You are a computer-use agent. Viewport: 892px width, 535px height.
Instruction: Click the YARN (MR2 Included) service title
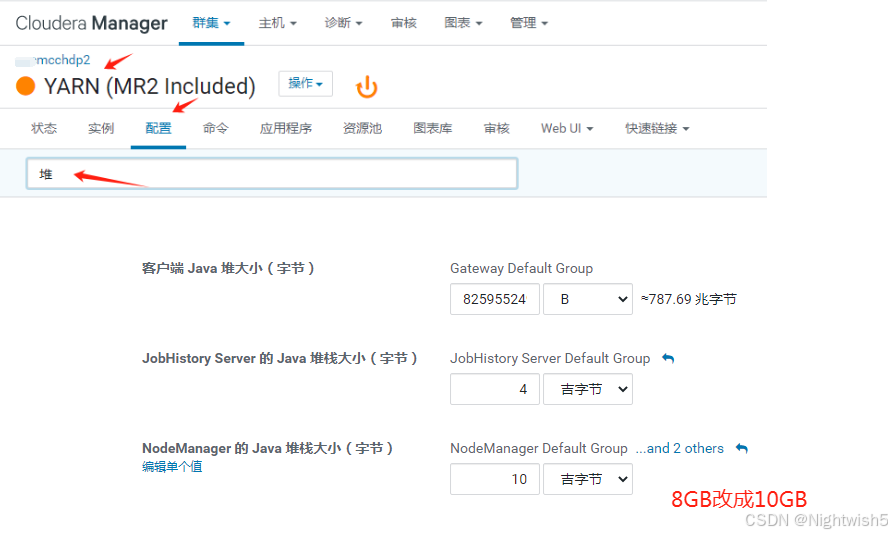[150, 86]
